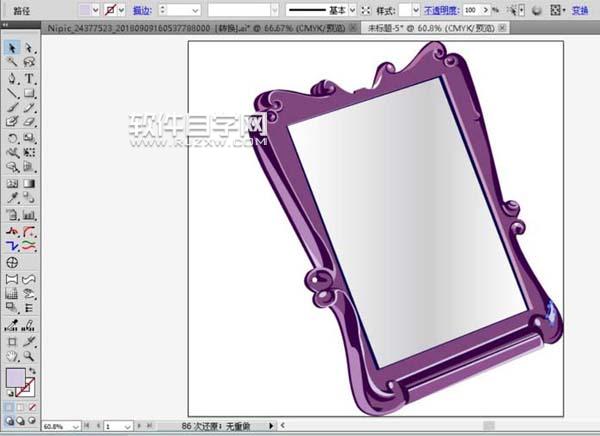Viewport: 600px width, 436px height.
Task: Select the Line Segment tool
Action: 12,93
